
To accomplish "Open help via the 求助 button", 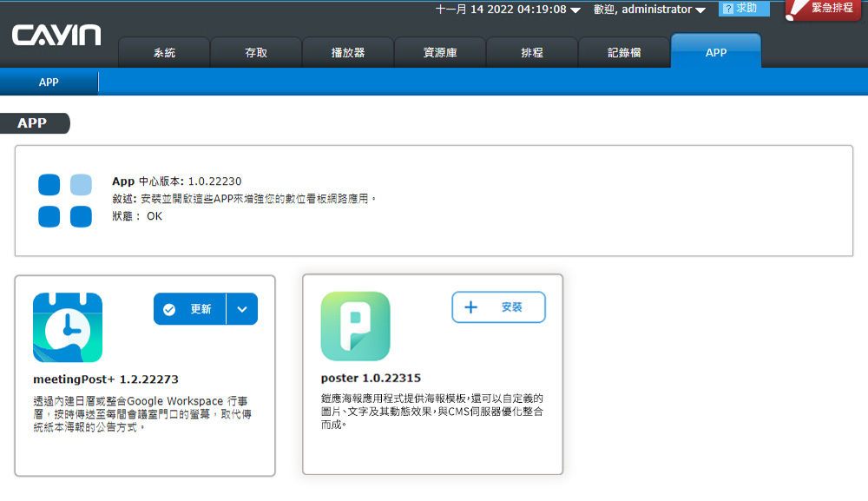I will click(x=744, y=9).
